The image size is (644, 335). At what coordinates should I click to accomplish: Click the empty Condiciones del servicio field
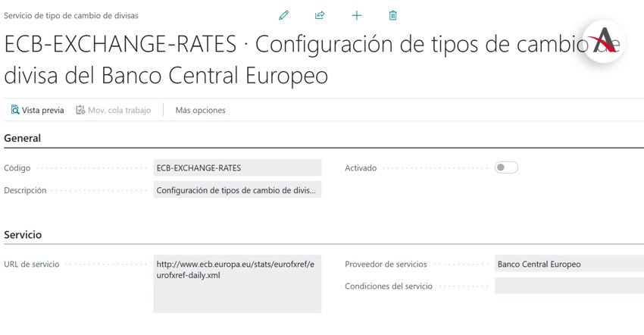point(569,286)
